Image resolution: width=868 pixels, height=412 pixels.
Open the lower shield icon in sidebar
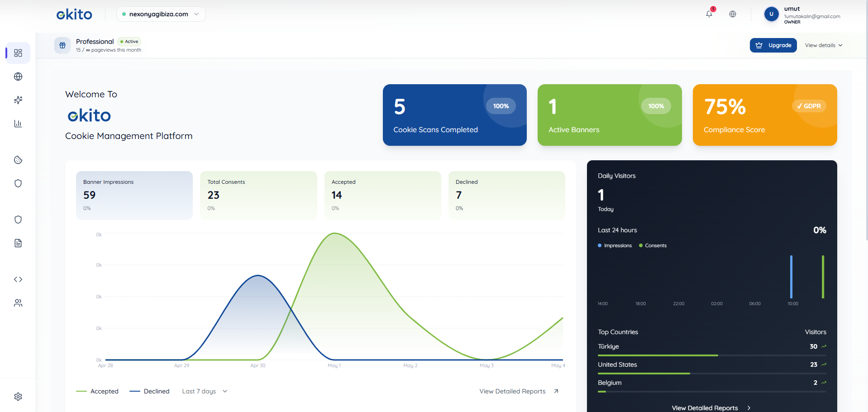(18, 220)
